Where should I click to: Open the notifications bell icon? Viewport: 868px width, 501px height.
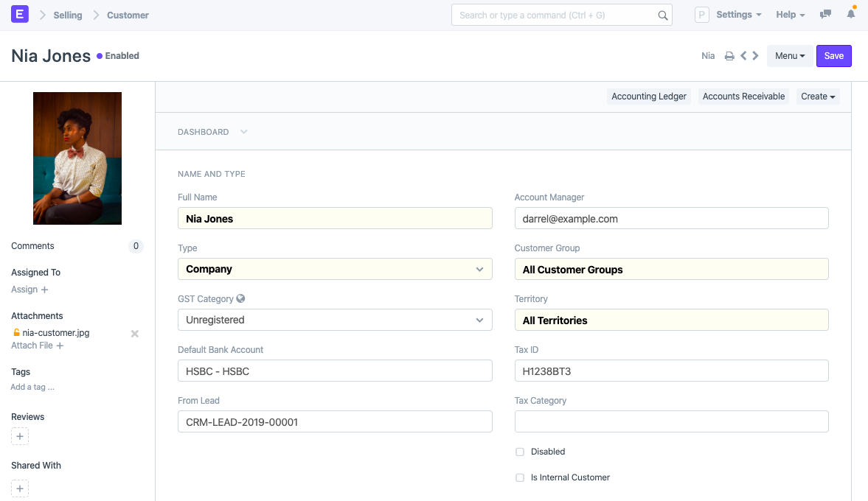click(x=851, y=15)
